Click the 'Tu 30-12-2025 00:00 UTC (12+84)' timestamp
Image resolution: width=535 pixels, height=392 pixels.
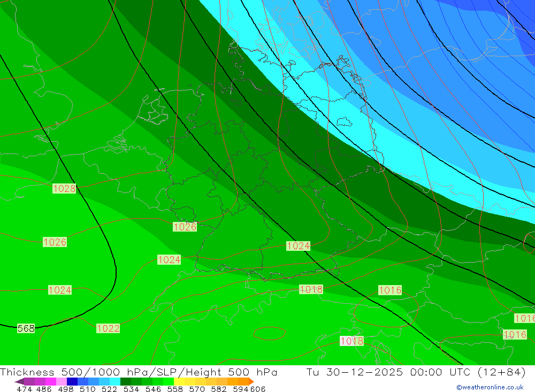coord(416,372)
